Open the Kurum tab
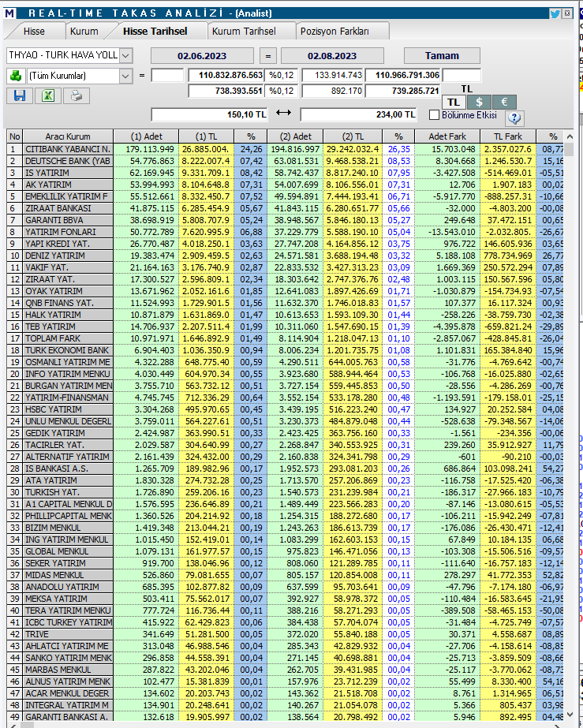Screen dimensions: 583x728 pyautogui.click(x=84, y=31)
